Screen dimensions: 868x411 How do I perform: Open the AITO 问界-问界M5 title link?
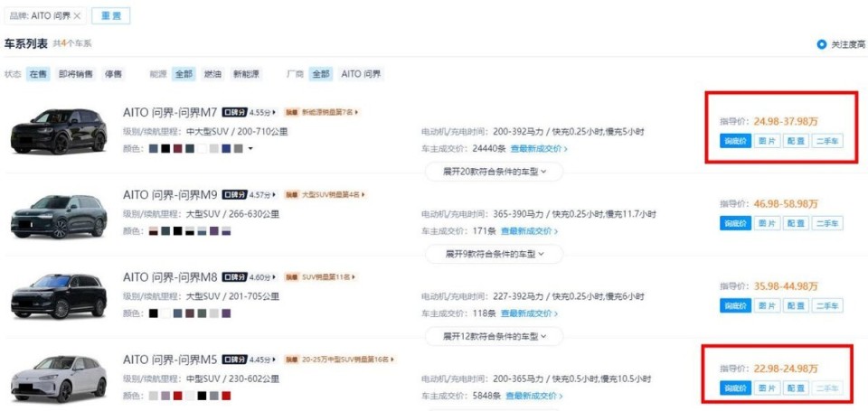coord(170,359)
